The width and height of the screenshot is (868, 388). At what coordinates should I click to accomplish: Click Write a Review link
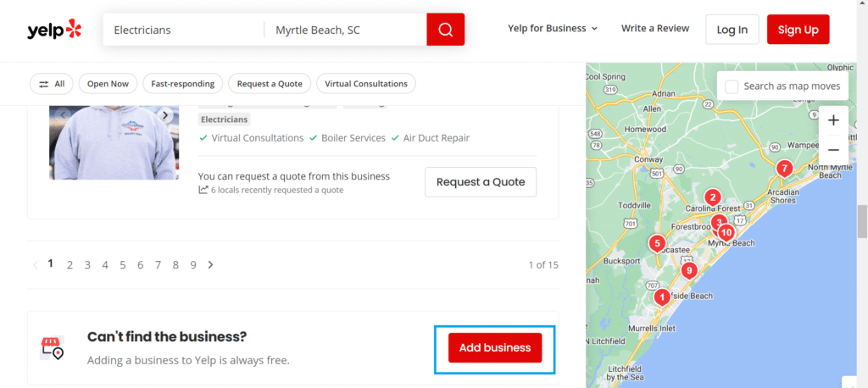(x=655, y=28)
